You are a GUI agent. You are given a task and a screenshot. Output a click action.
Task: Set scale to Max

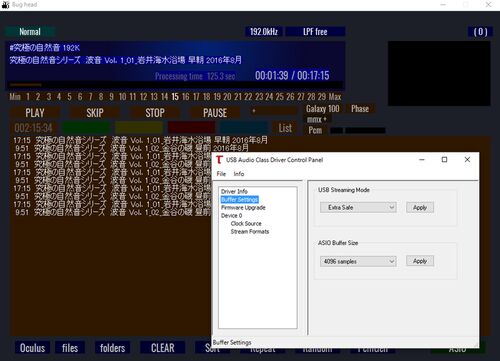[335, 97]
